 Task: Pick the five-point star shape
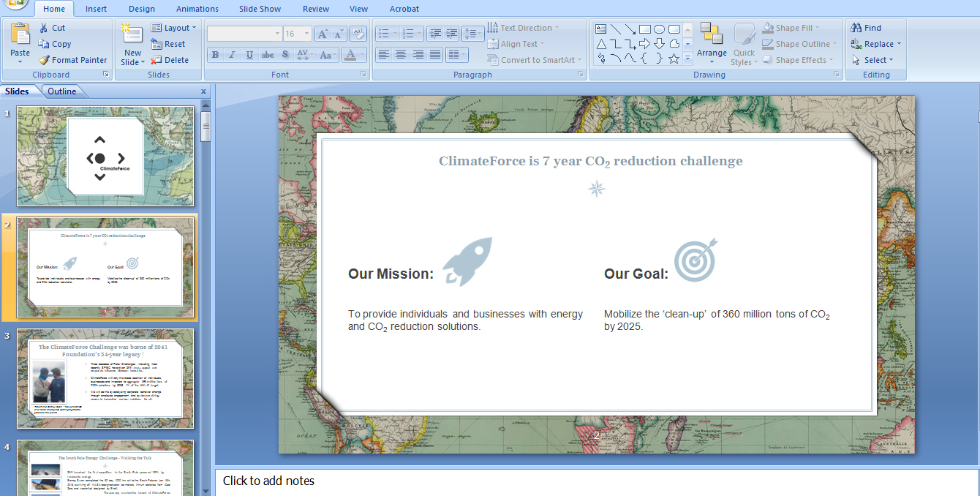tap(674, 59)
